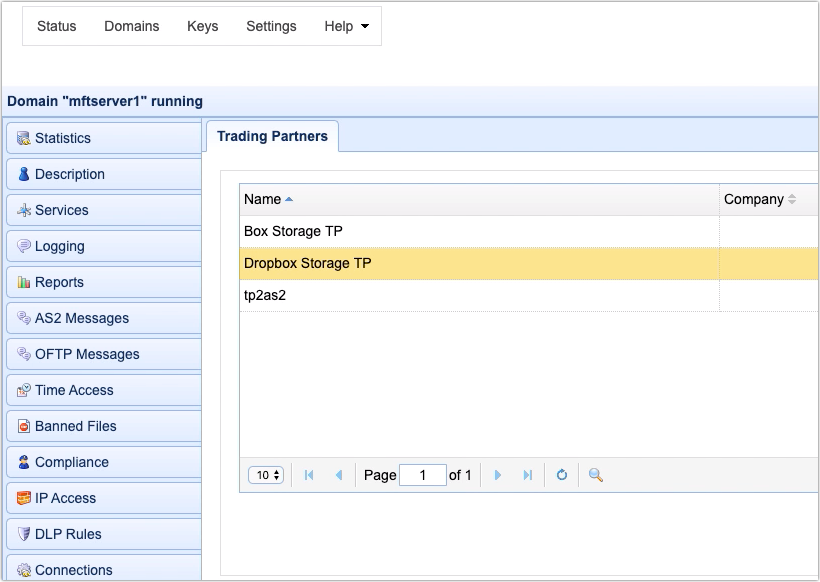Open the Domains menu
Image resolution: width=820 pixels, height=582 pixels.
[131, 26]
